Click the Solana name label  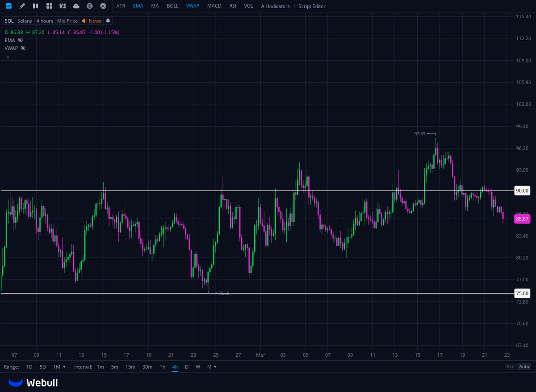click(25, 21)
